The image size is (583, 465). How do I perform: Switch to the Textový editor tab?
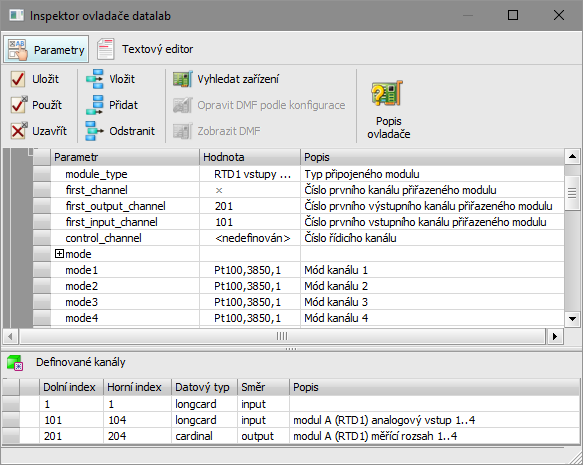point(145,49)
